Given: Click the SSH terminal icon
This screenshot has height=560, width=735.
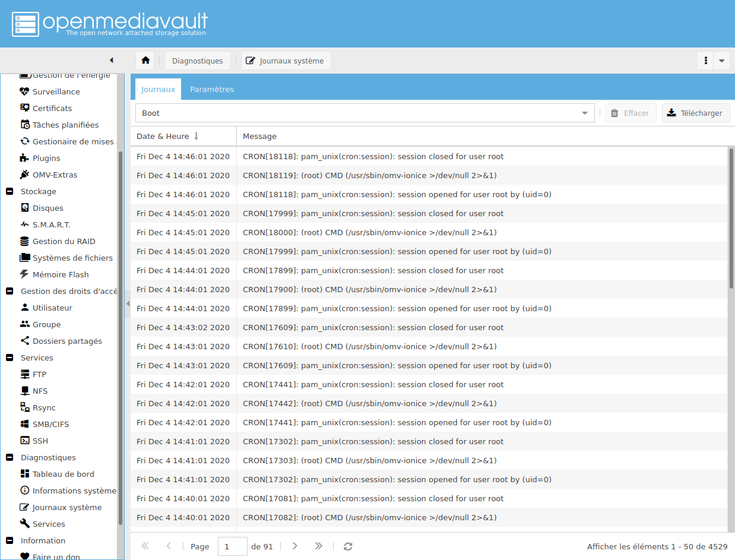Looking at the screenshot, I should [x=24, y=441].
